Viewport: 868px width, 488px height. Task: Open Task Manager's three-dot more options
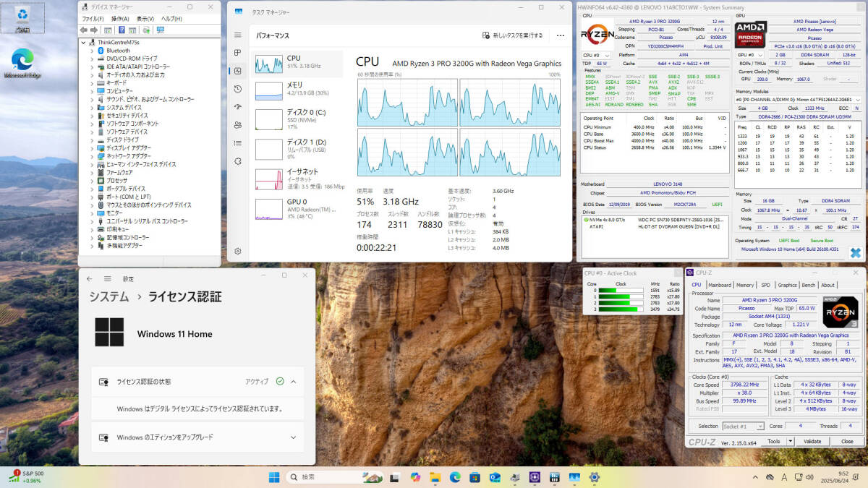point(561,35)
